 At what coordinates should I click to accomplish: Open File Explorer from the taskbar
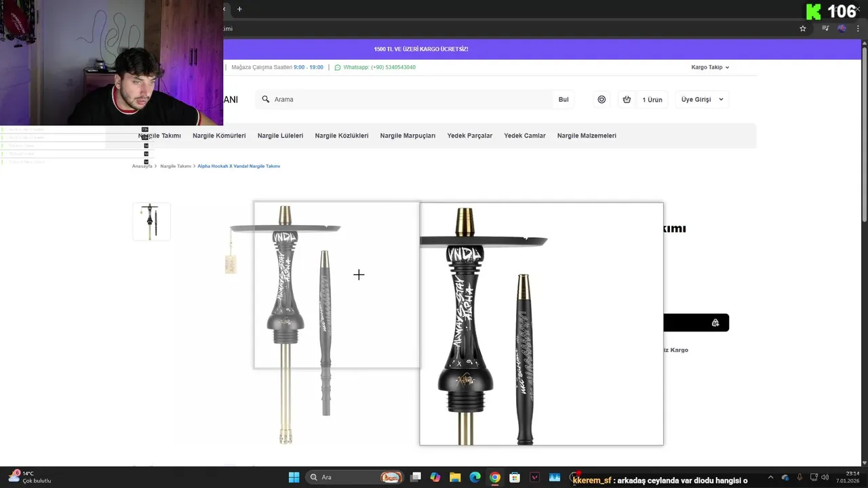(x=455, y=477)
